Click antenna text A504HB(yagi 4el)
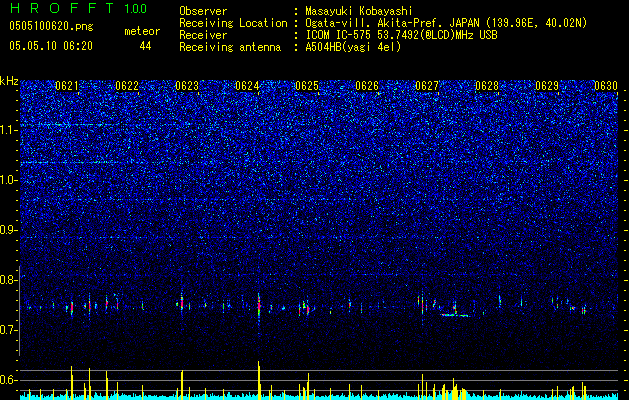Viewport: 629px width, 400px height. click(353, 47)
